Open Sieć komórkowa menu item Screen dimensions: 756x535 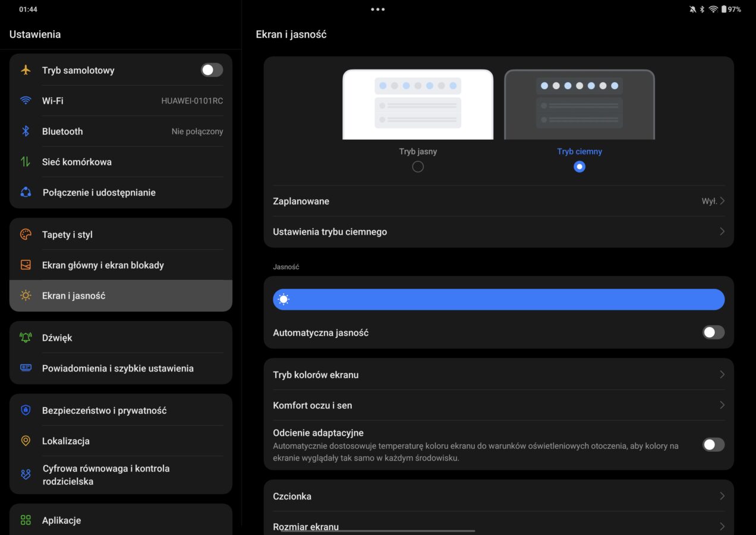pyautogui.click(x=121, y=162)
